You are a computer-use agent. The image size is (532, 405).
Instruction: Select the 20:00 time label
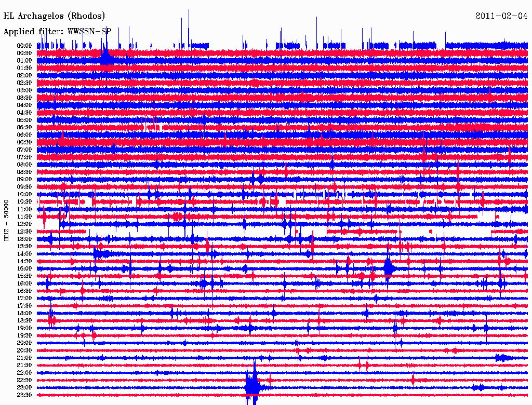tap(24, 343)
